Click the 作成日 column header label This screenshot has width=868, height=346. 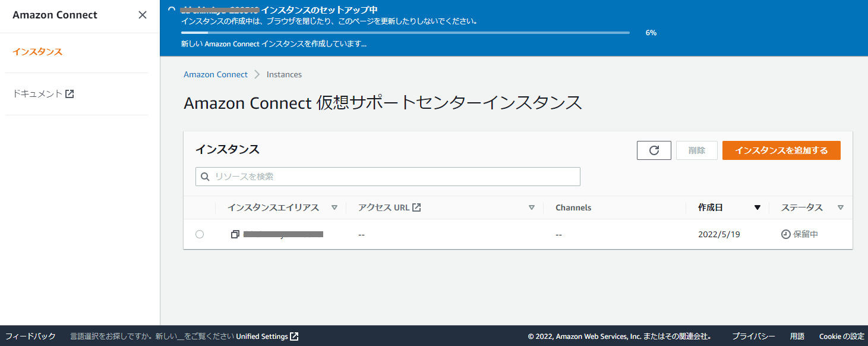[711, 207]
